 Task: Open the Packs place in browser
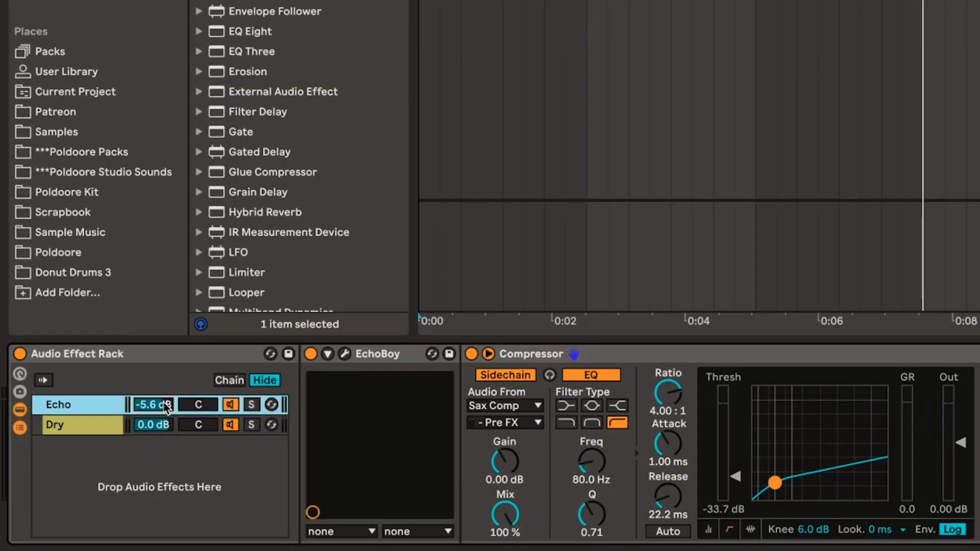pyautogui.click(x=50, y=52)
